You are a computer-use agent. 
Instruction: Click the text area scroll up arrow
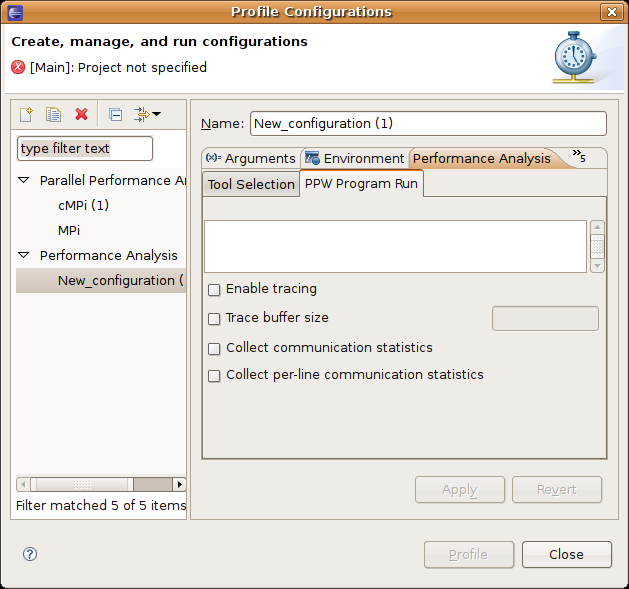click(x=597, y=227)
